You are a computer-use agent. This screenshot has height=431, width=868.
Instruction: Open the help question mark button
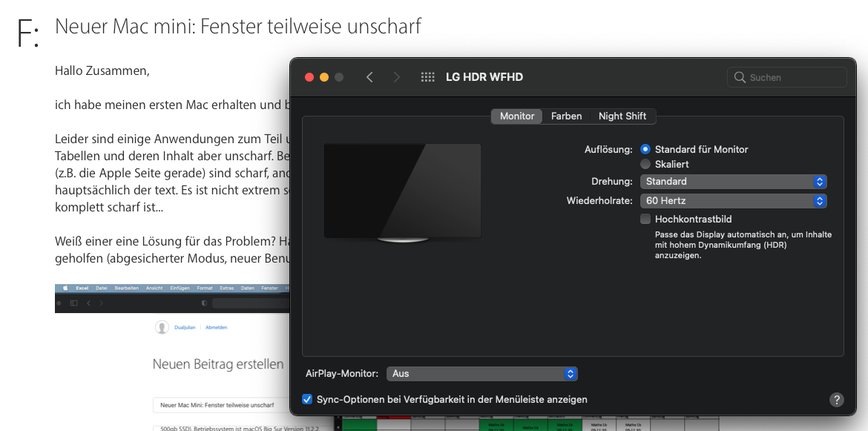836,400
